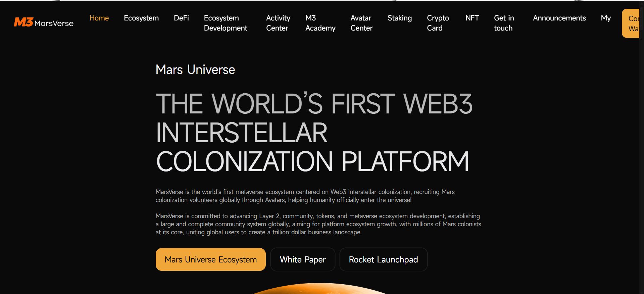Image resolution: width=644 pixels, height=294 pixels.
Task: Click Get in touch
Action: 504,23
